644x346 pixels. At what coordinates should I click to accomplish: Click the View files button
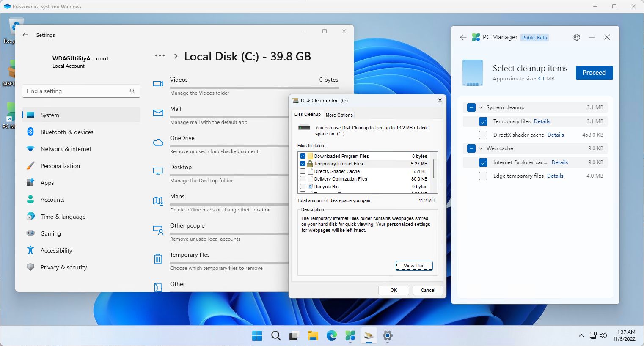[414, 266]
